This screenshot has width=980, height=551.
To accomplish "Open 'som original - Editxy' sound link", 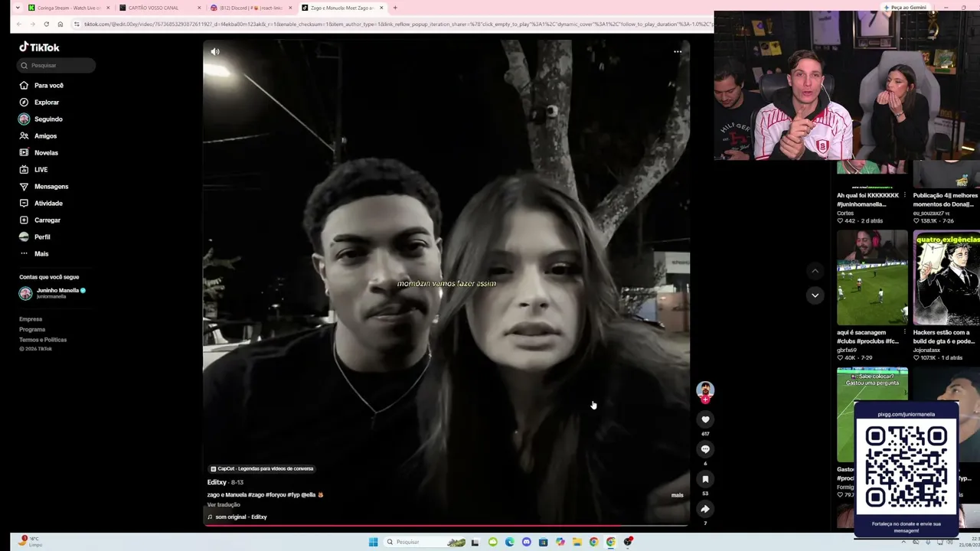I will tap(237, 517).
